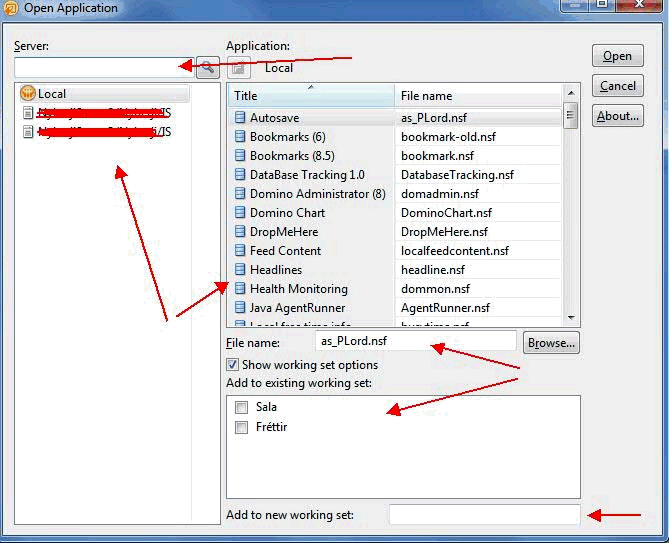Click the database icon beside DataBase Tracking 1.0
Screen dimensions: 669x543
tap(240, 174)
